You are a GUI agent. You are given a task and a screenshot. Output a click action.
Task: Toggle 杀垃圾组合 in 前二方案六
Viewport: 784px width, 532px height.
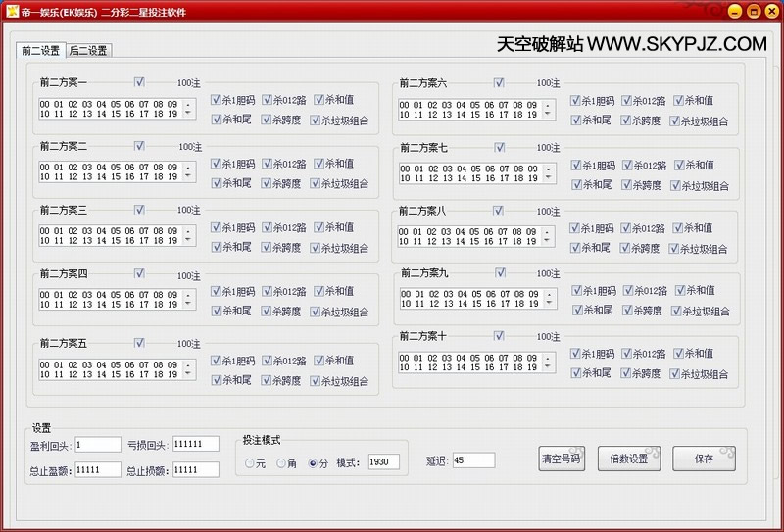(676, 121)
